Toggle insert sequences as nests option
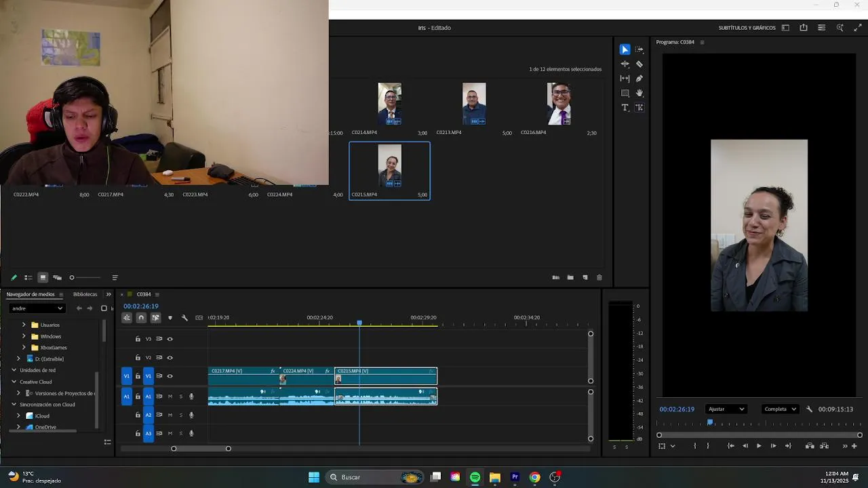 coord(127,317)
